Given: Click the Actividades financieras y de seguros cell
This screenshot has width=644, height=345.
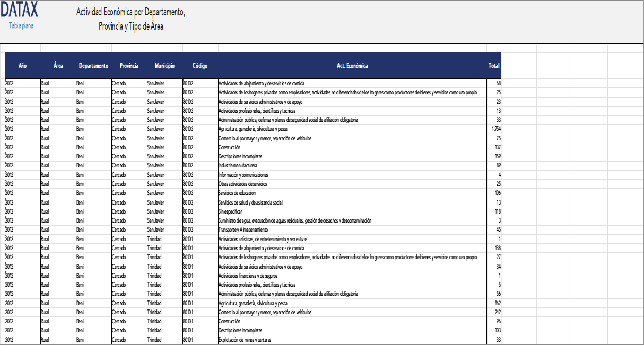Looking at the screenshot, I should click(248, 276).
